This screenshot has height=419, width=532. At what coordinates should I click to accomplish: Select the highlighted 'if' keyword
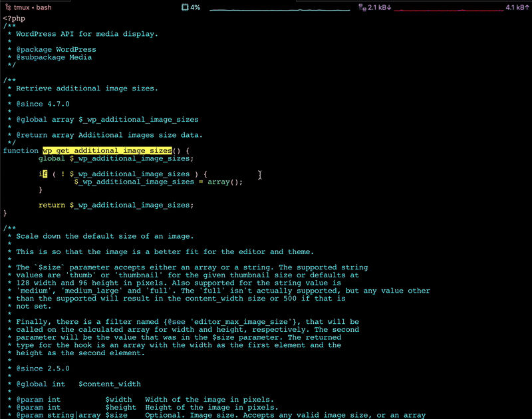tap(43, 174)
